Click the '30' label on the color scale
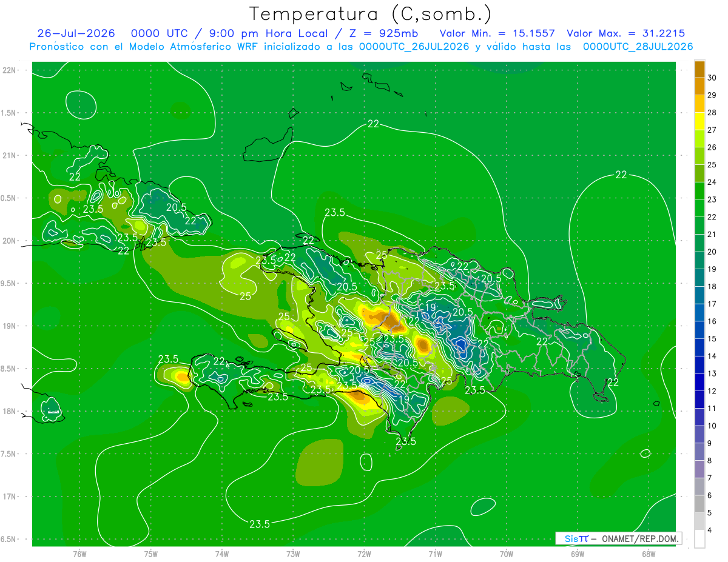The image size is (728, 562). point(712,78)
